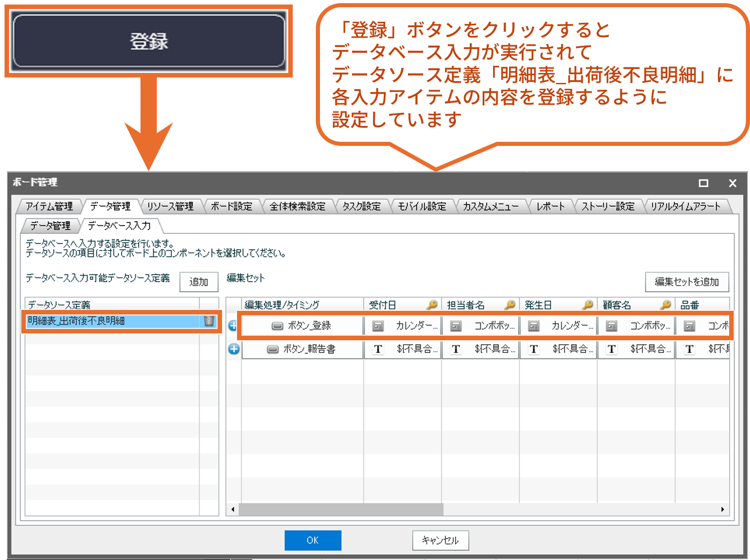Viewport: 750px width, 560px height.
Task: Open the アイテム管理 tab
Action: [x=49, y=207]
